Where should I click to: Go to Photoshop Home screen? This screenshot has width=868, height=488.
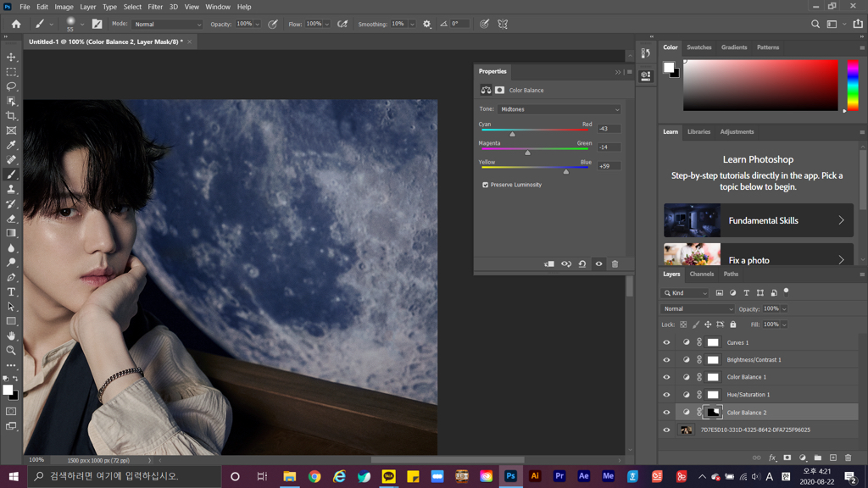point(16,24)
